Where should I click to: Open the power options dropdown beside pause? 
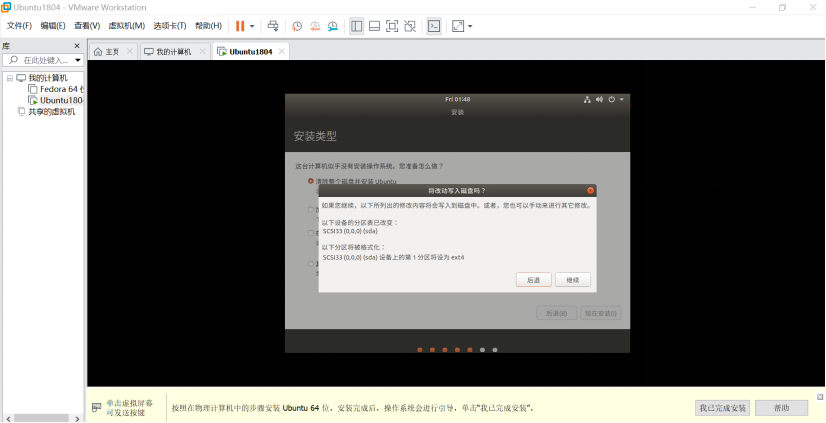252,26
